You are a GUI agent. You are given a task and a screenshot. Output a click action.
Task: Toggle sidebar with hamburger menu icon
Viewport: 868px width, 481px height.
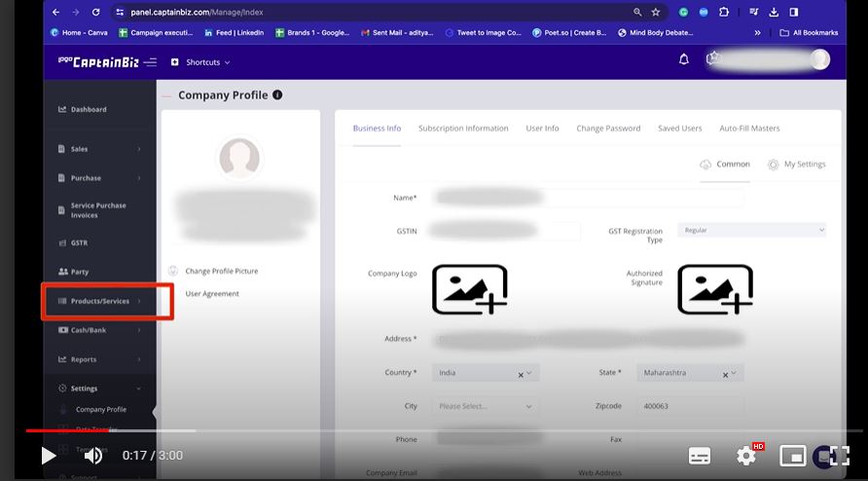click(x=150, y=62)
